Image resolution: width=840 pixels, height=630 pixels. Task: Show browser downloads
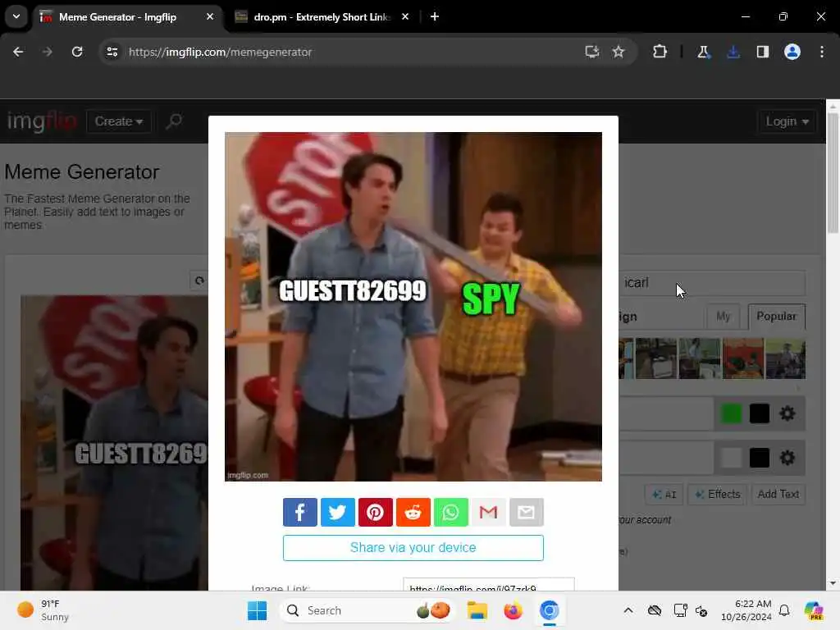pos(733,52)
